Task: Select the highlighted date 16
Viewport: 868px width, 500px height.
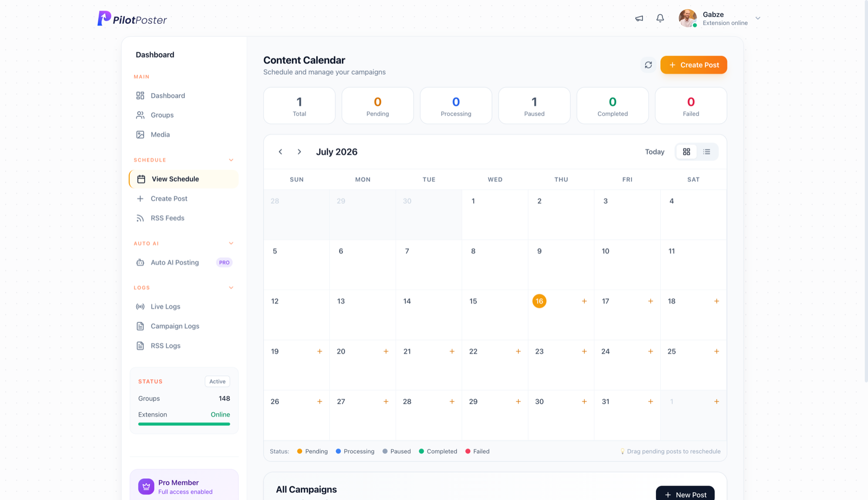Action: pos(539,301)
